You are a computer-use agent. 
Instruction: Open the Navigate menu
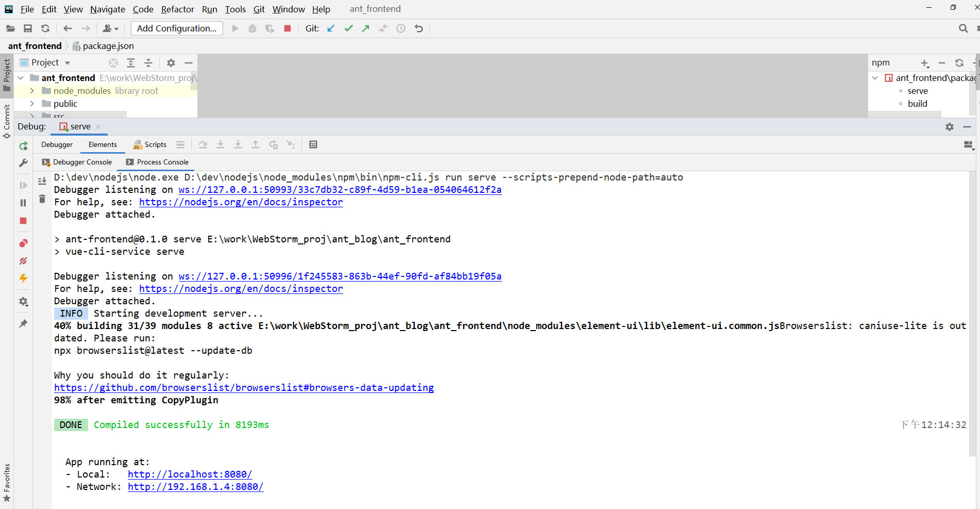point(108,9)
